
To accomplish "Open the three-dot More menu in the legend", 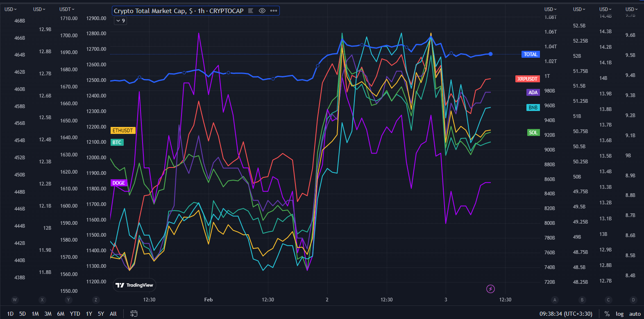I will point(274,11).
